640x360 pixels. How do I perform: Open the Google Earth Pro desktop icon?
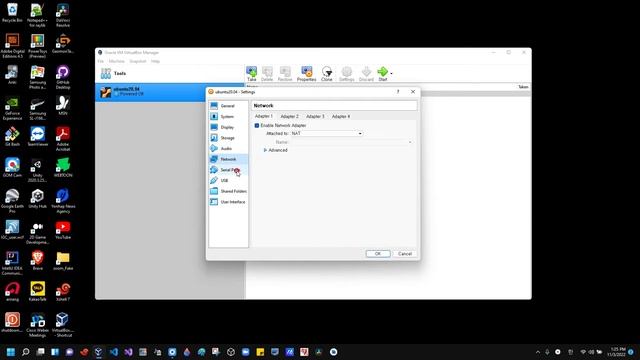[12, 201]
